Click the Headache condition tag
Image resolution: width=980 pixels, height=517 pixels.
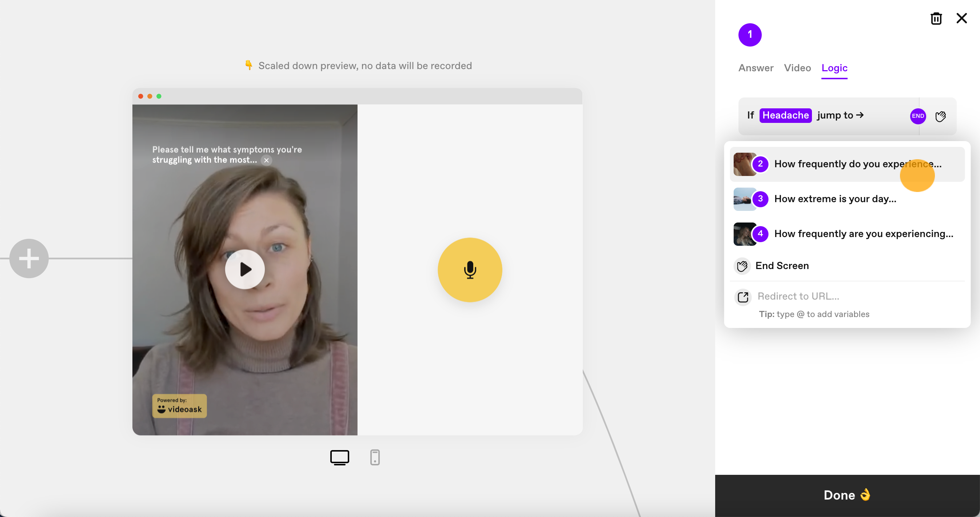[x=785, y=115]
